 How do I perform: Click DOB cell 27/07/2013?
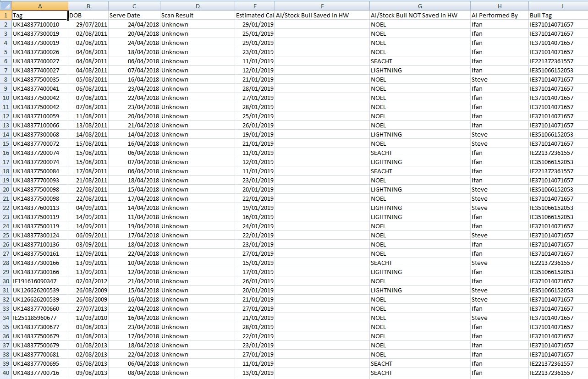coord(88,308)
